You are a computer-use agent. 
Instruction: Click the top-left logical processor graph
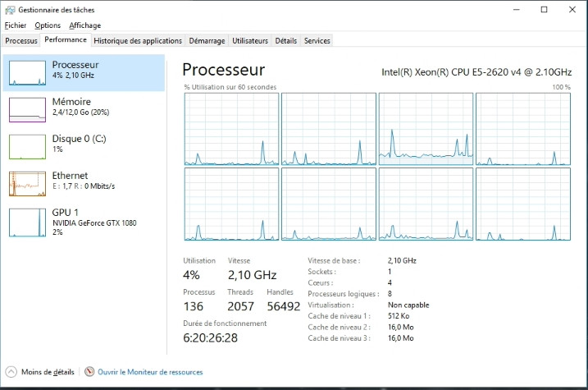tap(231, 128)
